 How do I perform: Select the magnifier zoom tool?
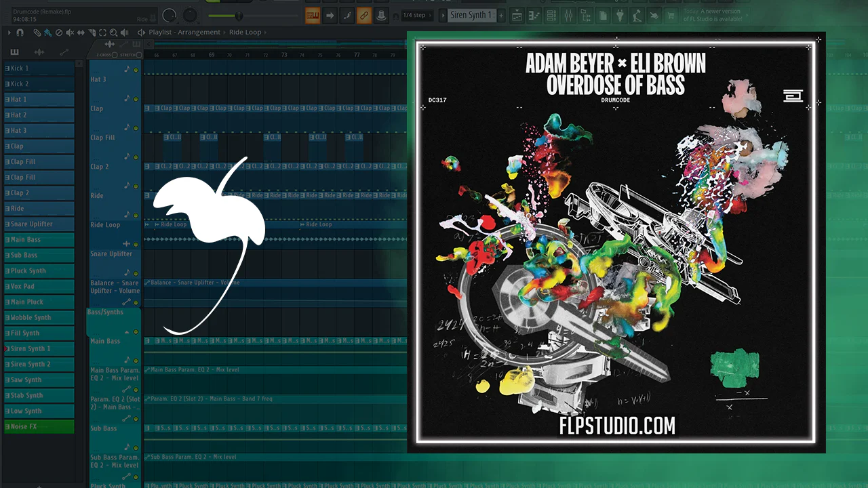113,33
